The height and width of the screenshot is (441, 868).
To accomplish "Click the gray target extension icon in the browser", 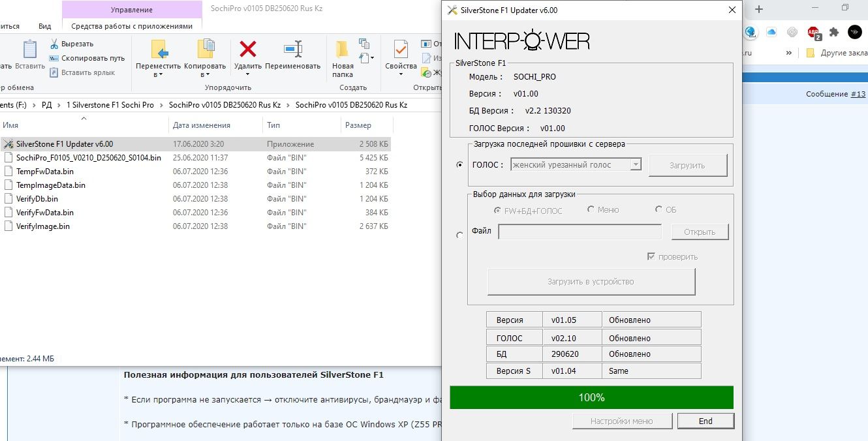I will pyautogui.click(x=792, y=31).
